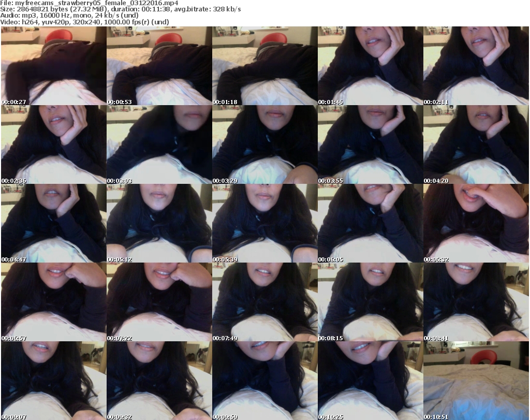Image resolution: width=530 pixels, height=420 pixels.
Task: Click the 'Video: h264, yuv420p' info line
Action: click(x=84, y=22)
